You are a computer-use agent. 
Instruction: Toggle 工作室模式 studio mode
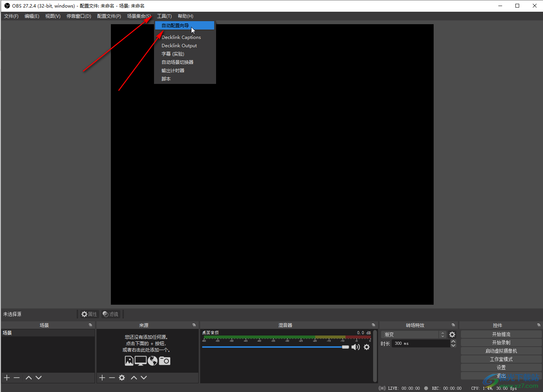pos(501,359)
